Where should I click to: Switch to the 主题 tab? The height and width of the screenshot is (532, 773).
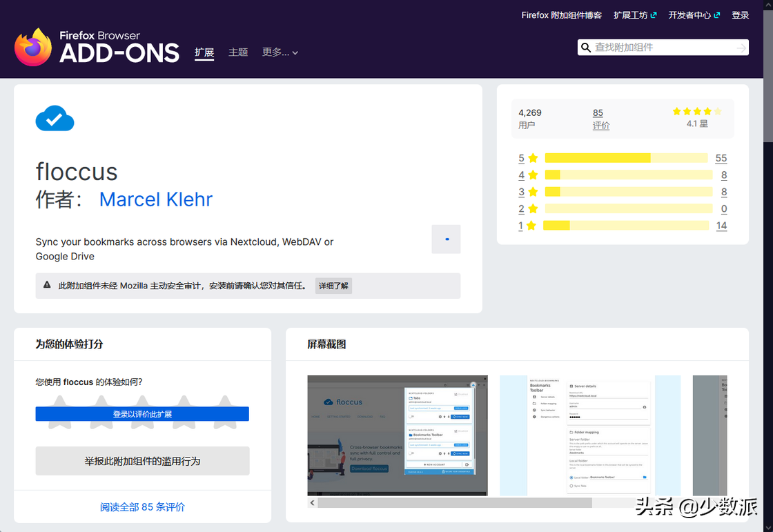(x=238, y=52)
